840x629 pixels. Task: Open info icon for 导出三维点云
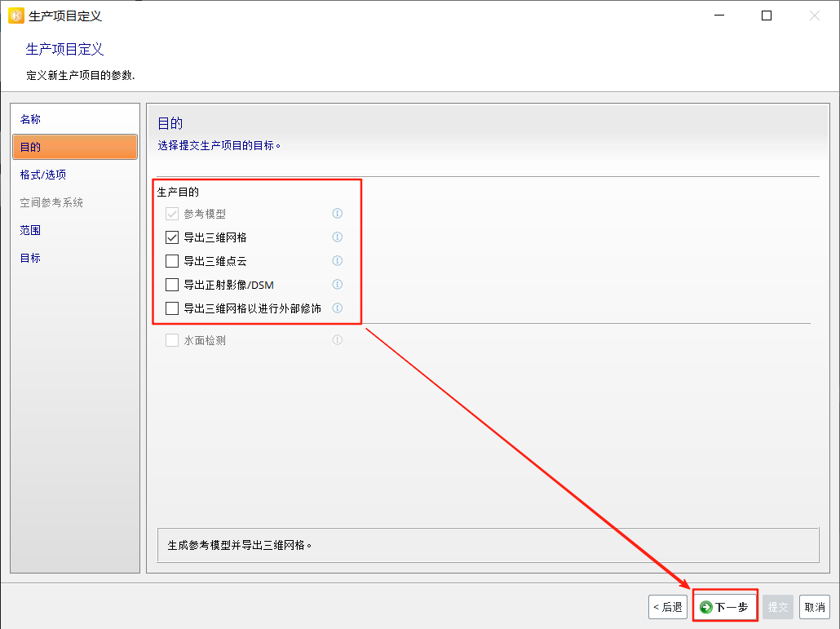(x=337, y=261)
